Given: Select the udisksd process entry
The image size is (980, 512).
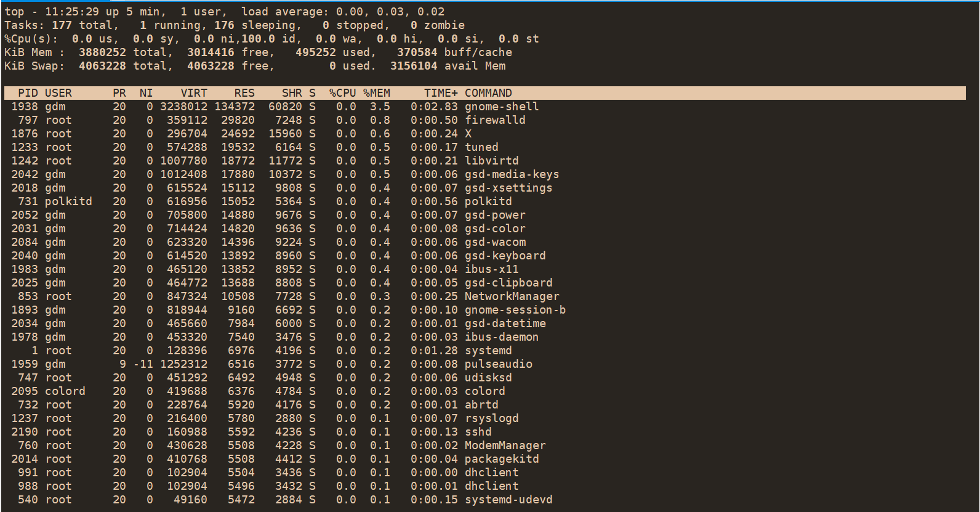Looking at the screenshot, I should pos(488,378).
